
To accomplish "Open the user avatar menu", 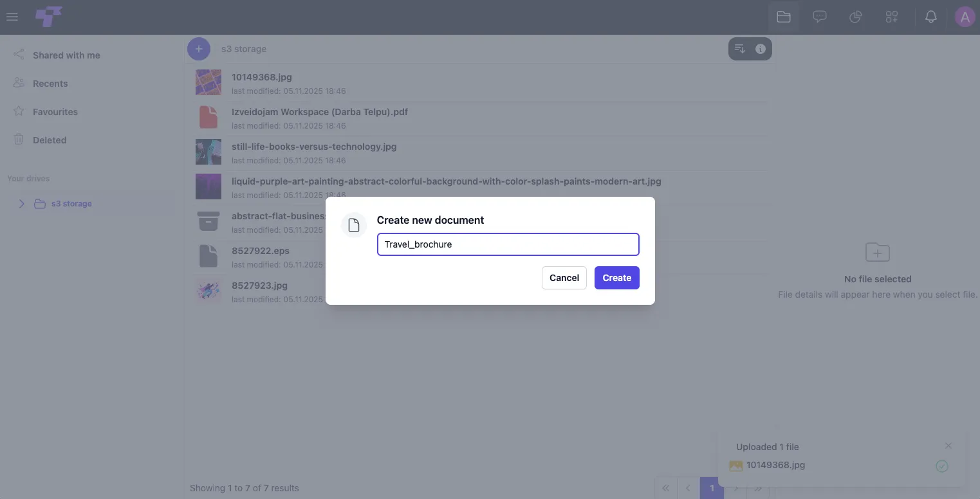I will 965,17.
